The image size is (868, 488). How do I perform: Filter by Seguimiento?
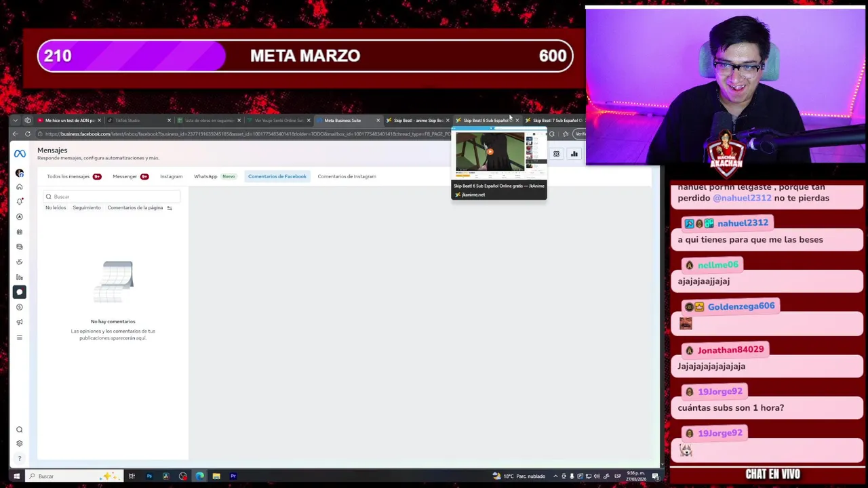[87, 207]
